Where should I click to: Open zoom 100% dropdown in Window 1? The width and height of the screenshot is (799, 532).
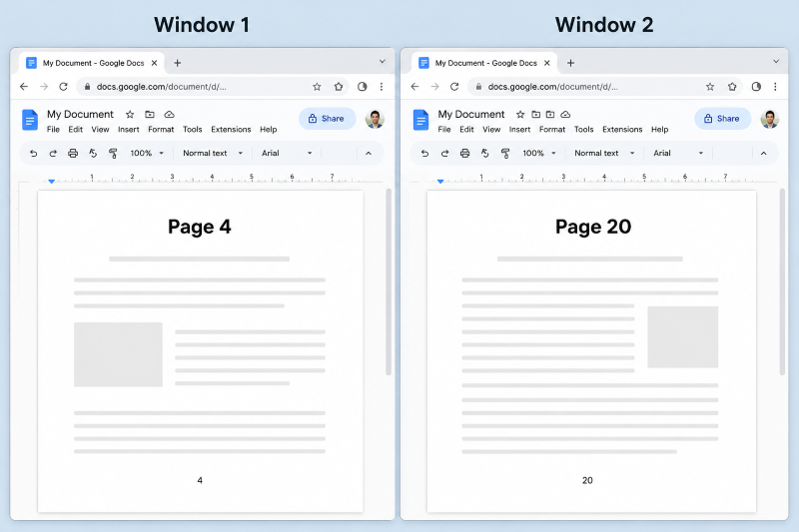[147, 154]
